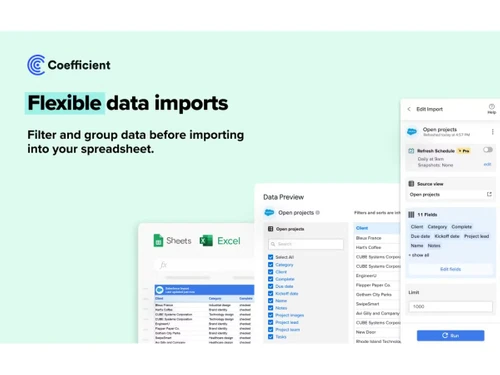Click the Run button
This screenshot has height=375, width=500.
(450, 335)
